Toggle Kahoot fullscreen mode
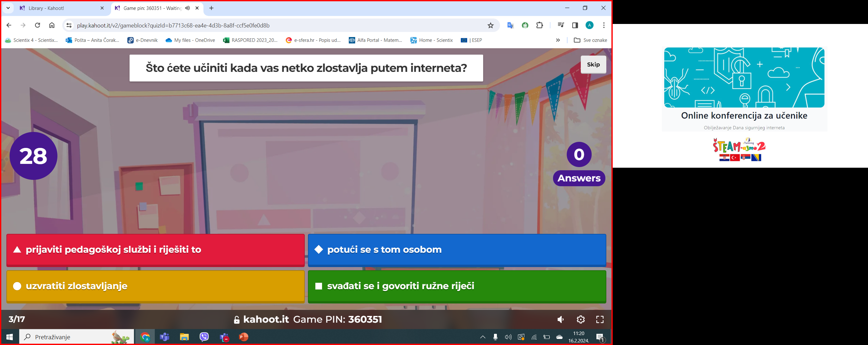Viewport: 868px width, 345px height. pyautogui.click(x=600, y=319)
